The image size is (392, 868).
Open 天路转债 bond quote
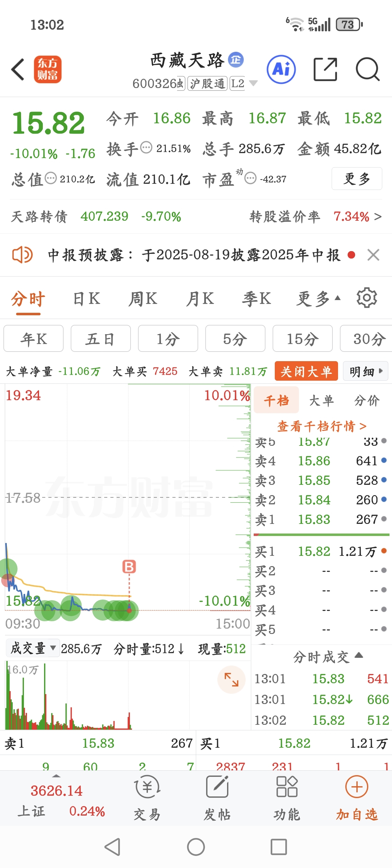(x=96, y=216)
